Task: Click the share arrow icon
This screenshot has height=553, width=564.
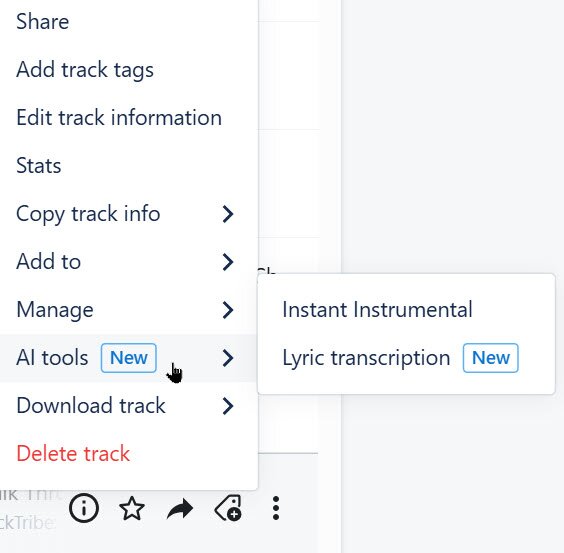Action: tap(180, 508)
